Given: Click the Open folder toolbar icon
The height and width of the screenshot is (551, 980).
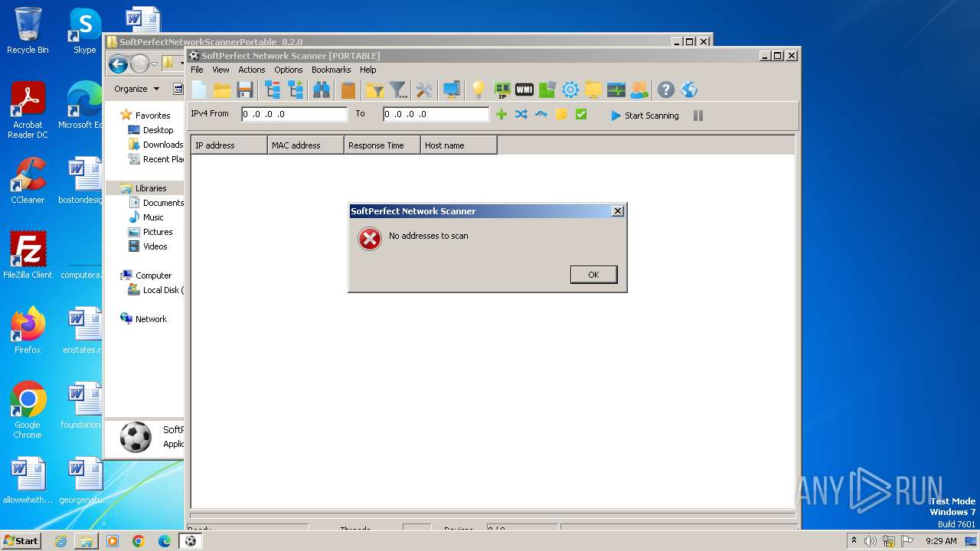Looking at the screenshot, I should 222,90.
